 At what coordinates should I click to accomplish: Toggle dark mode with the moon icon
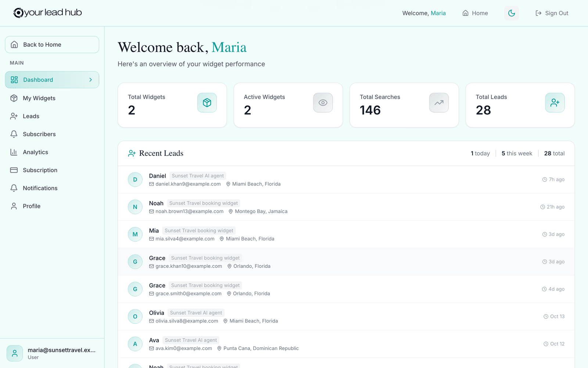(x=512, y=13)
